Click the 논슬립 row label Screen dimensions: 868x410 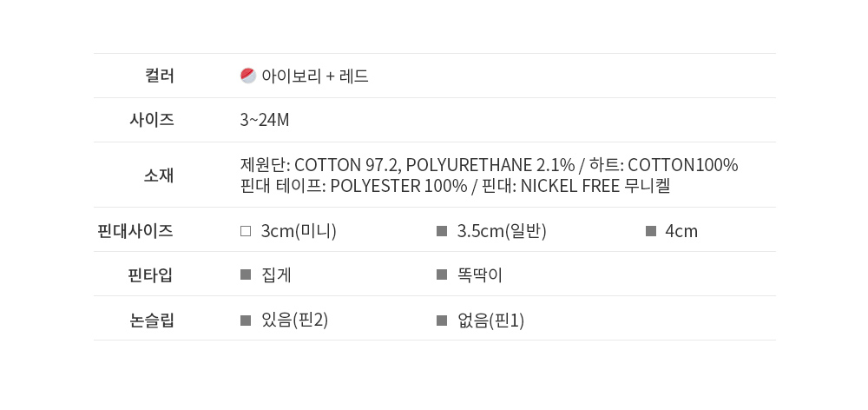(150, 321)
